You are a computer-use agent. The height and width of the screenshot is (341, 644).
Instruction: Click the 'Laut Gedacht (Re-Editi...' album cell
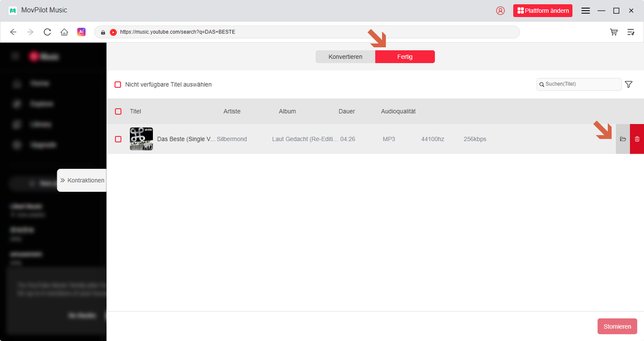(x=305, y=139)
